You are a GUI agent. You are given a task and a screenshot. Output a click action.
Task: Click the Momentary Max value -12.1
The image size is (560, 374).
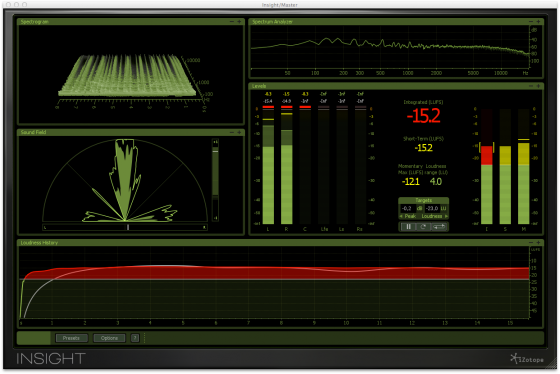pos(411,181)
